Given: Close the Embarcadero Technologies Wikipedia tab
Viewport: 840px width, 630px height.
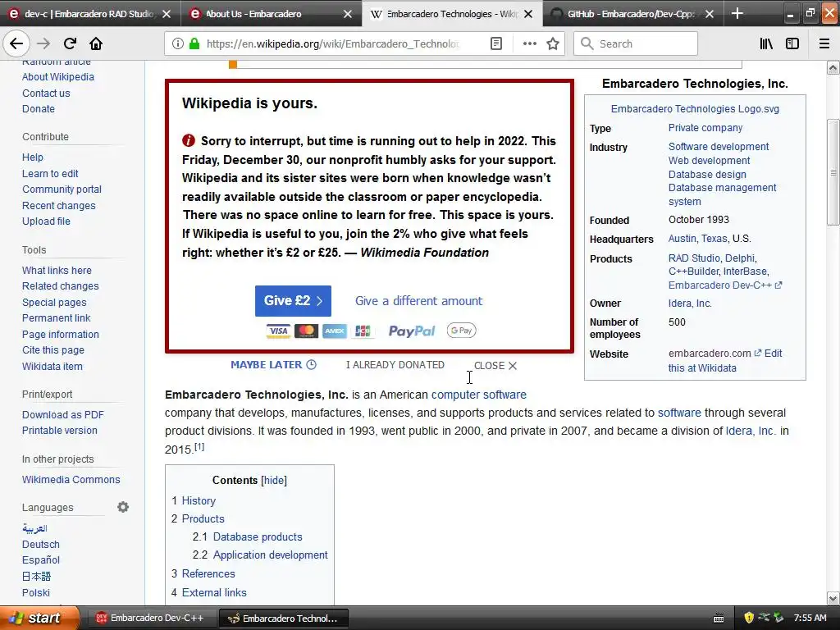Looking at the screenshot, I should [x=528, y=14].
